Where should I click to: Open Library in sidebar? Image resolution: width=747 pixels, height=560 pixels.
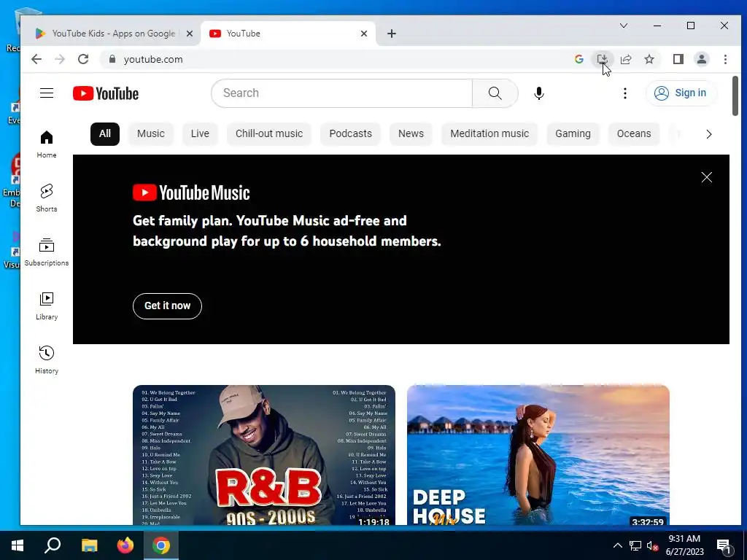47,306
